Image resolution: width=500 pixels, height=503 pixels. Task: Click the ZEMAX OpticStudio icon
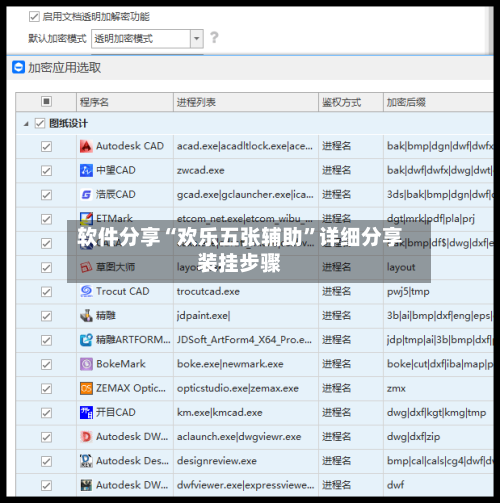pyautogui.click(x=86, y=388)
